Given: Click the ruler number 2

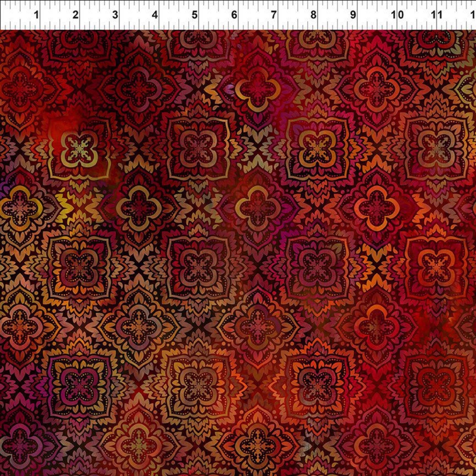Looking at the screenshot, I should (x=76, y=14).
